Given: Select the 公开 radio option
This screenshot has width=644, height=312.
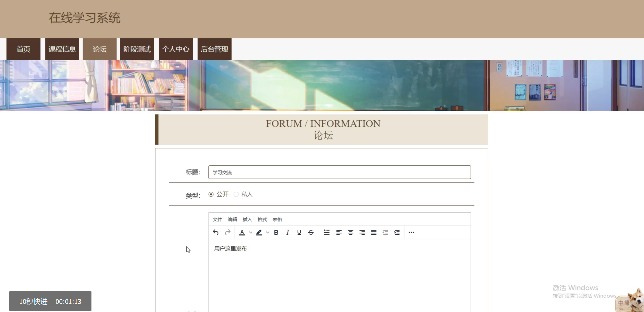Looking at the screenshot, I should (x=211, y=194).
